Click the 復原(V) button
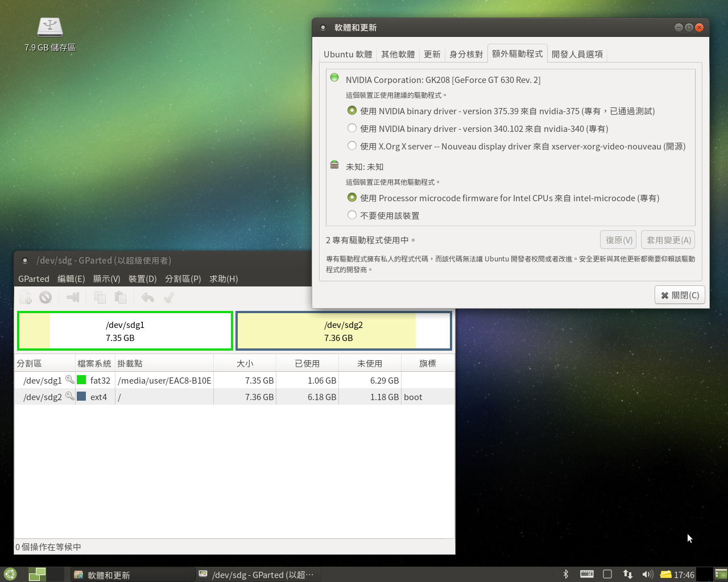Screen dimensions: 728x582 pos(619,240)
